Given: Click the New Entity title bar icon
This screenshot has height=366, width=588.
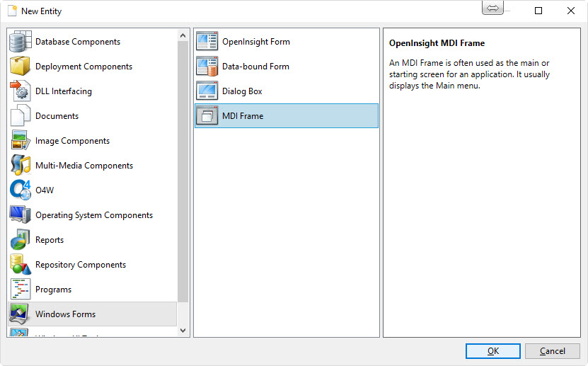Looking at the screenshot, I should point(12,11).
